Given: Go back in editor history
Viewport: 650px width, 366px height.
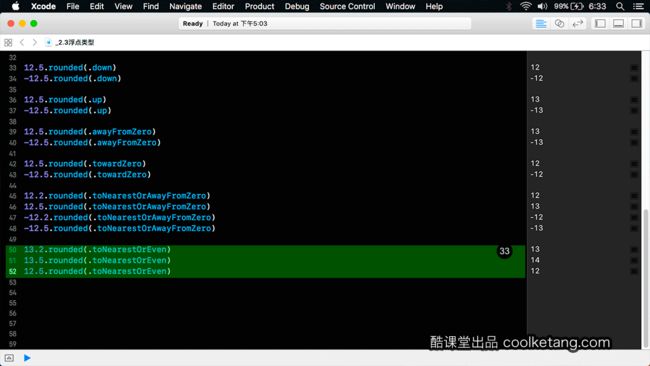Looking at the screenshot, I should (x=22, y=42).
